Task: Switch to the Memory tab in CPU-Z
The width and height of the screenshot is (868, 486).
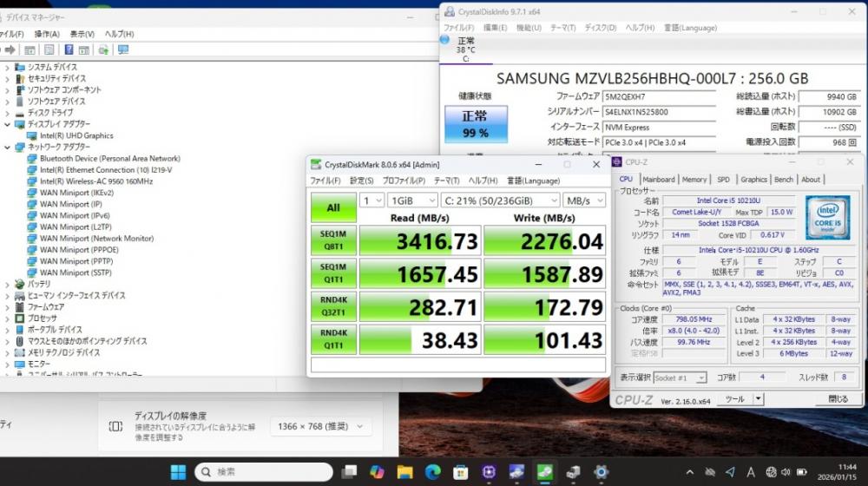Action: [694, 180]
